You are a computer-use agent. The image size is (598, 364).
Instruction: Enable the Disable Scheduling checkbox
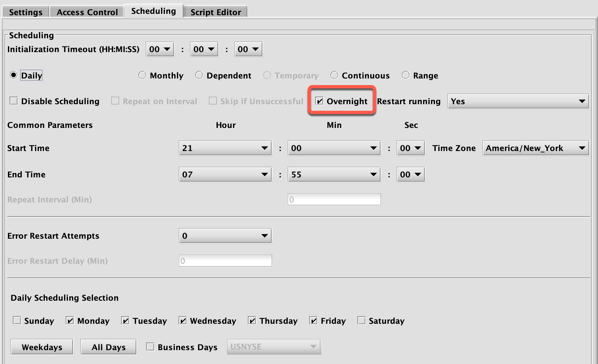pyautogui.click(x=14, y=101)
